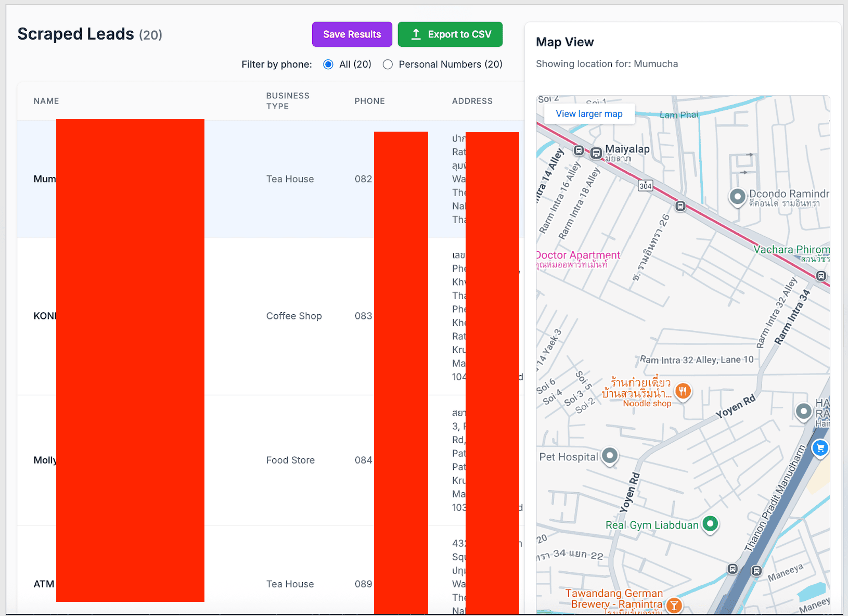This screenshot has width=848, height=616.
Task: Click the Vachara Phirom park label
Action: coord(791,250)
